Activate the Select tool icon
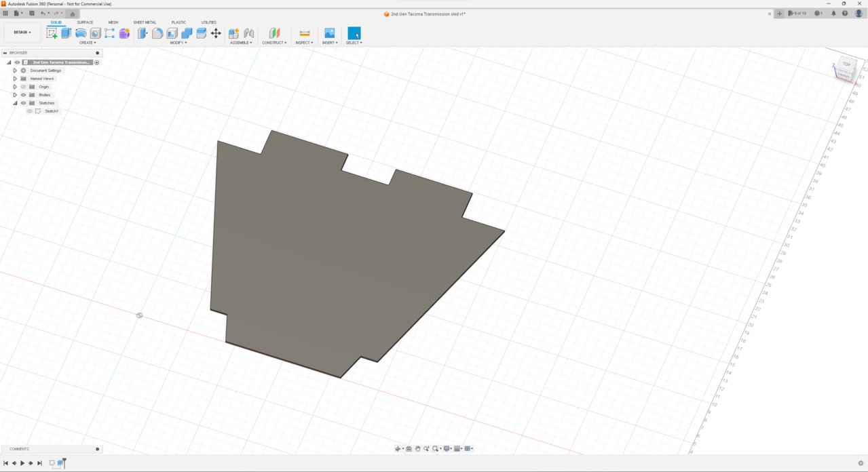Image resolution: width=868 pixels, height=472 pixels. pos(354,33)
